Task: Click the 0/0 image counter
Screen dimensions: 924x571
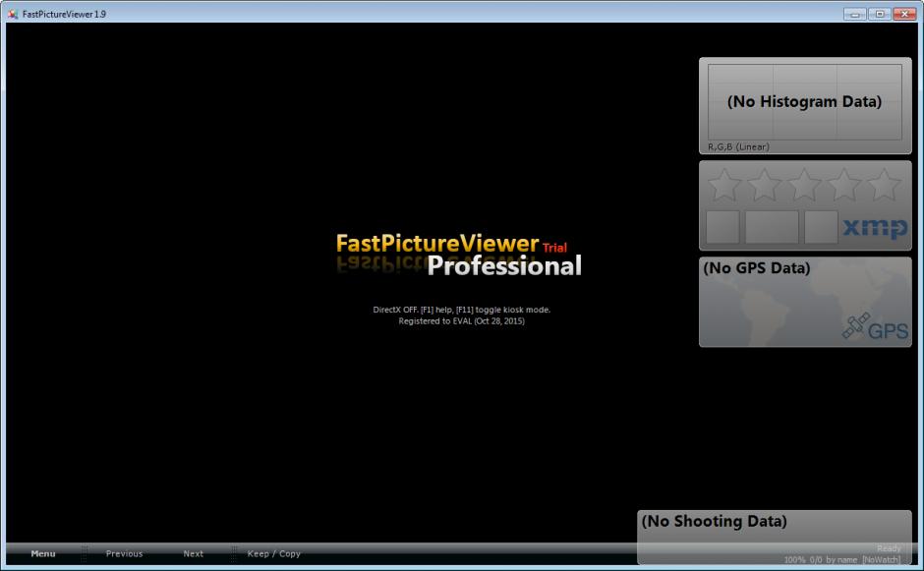Action: pos(816,560)
